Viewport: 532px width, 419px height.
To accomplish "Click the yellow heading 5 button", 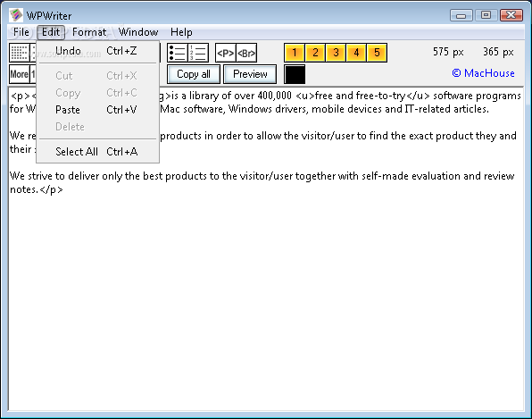I will (377, 53).
